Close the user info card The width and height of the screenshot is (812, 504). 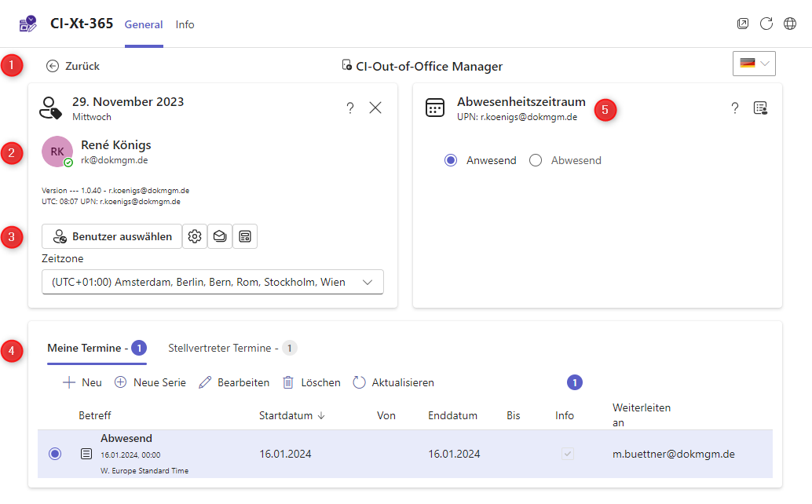[x=375, y=108]
